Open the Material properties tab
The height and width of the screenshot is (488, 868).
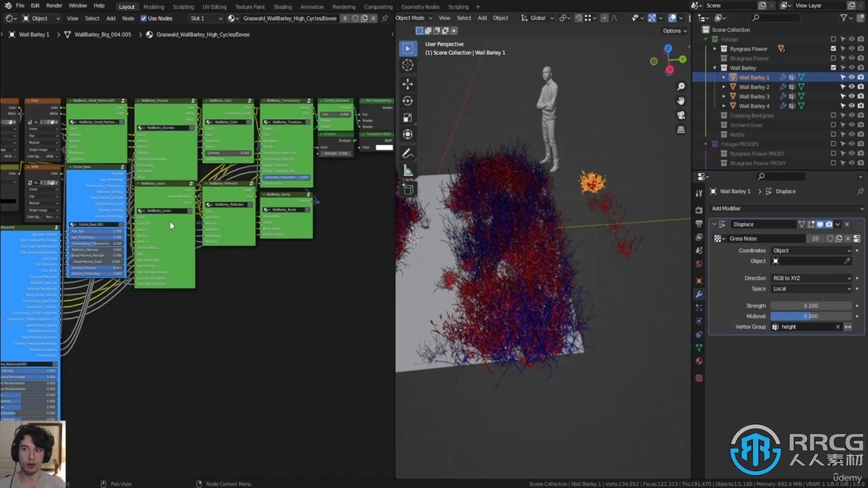pyautogui.click(x=699, y=361)
